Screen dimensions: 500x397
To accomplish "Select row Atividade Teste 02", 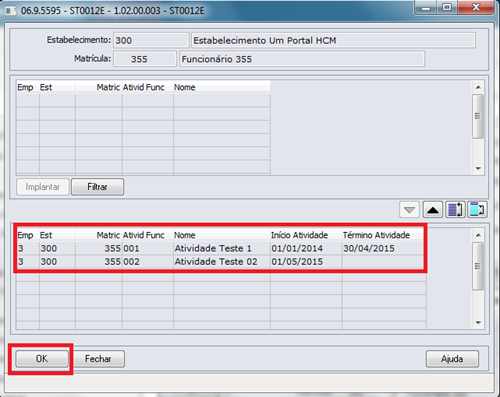I will (x=221, y=262).
